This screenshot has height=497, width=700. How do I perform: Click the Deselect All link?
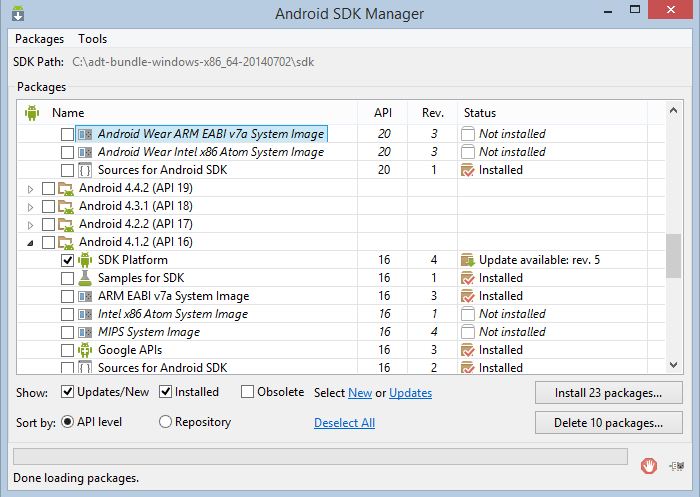click(x=344, y=423)
